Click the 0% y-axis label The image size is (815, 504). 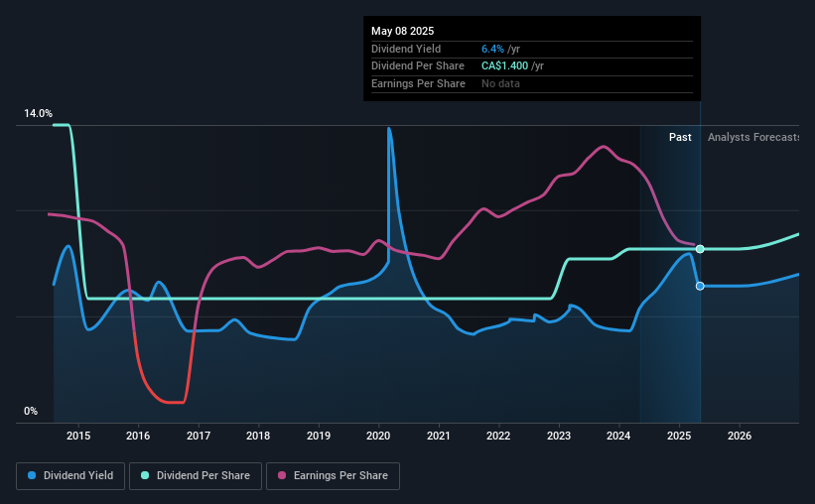(x=31, y=411)
